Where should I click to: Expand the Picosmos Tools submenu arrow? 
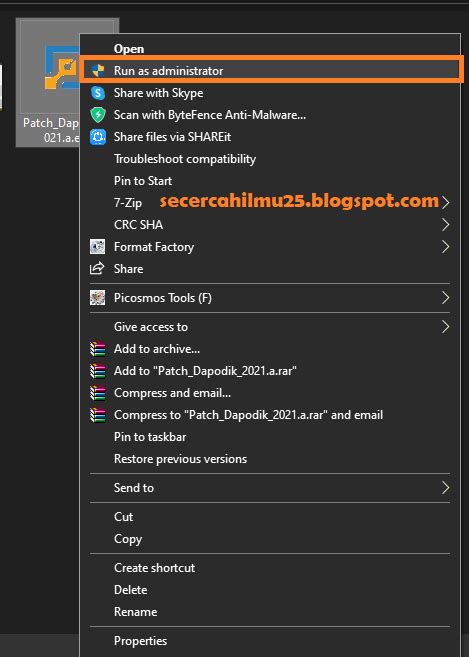pos(446,298)
